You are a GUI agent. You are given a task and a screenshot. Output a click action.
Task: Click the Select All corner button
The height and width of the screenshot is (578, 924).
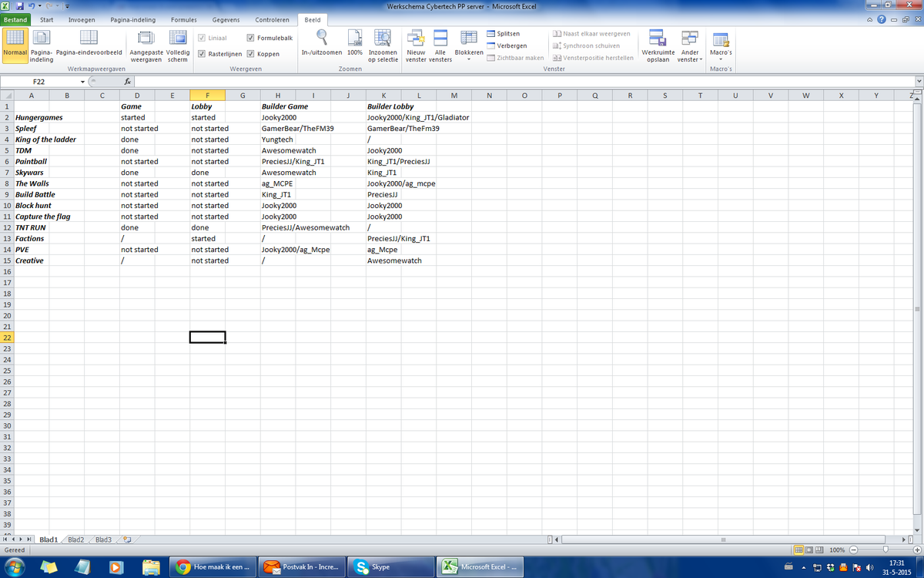point(6,96)
